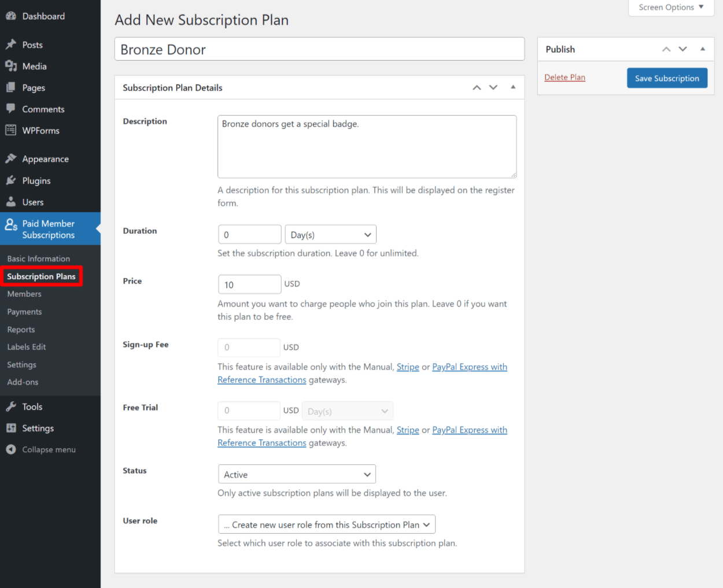Click the Comments speech bubble icon
This screenshot has height=588, width=723.
tap(10, 109)
